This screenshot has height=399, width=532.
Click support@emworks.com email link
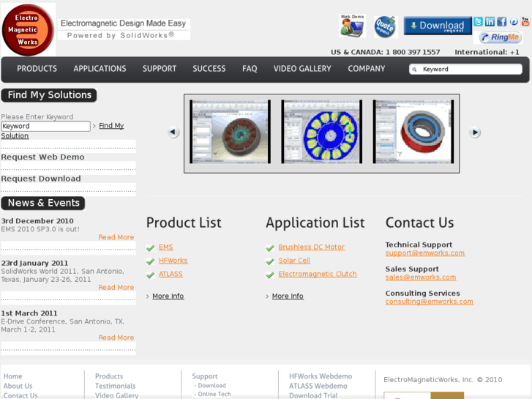[x=424, y=253]
